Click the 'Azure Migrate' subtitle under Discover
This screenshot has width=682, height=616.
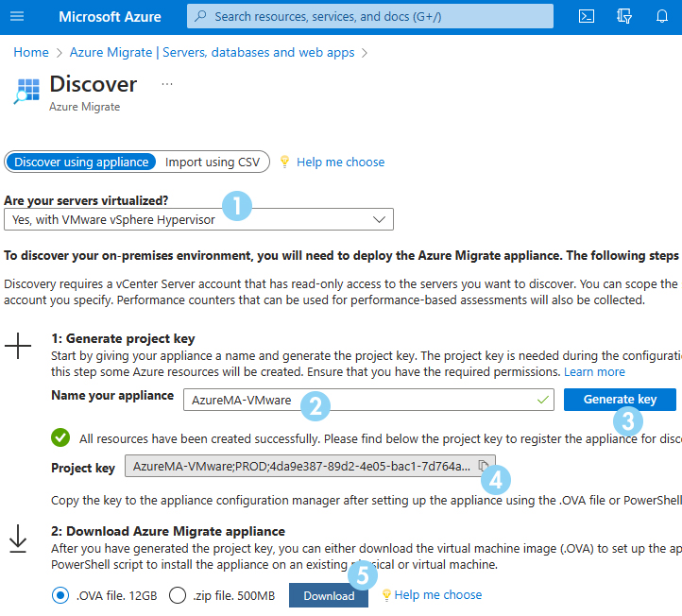click(x=84, y=107)
